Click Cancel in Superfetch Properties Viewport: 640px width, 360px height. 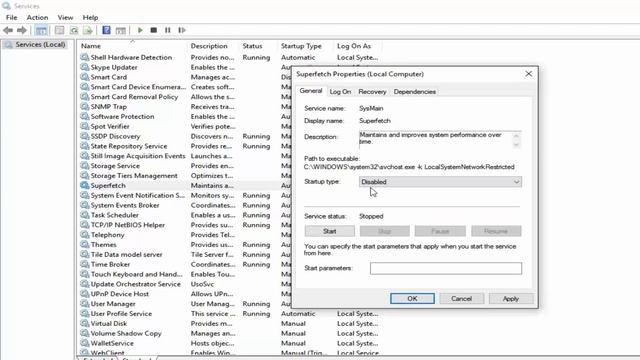click(x=461, y=298)
